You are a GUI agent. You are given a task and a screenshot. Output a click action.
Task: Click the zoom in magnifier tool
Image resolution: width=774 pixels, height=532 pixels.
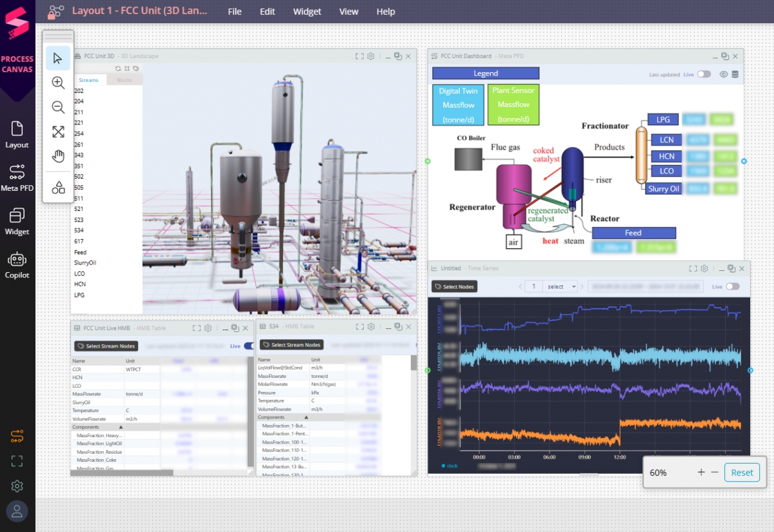(x=58, y=83)
